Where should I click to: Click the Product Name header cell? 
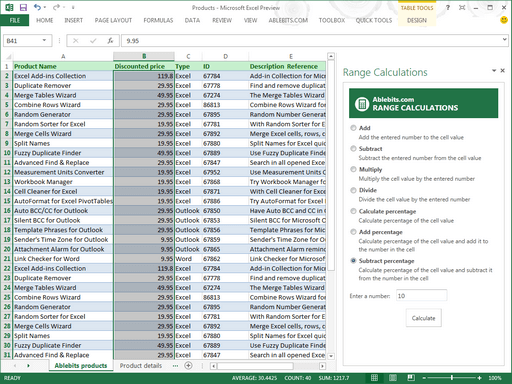point(63,66)
